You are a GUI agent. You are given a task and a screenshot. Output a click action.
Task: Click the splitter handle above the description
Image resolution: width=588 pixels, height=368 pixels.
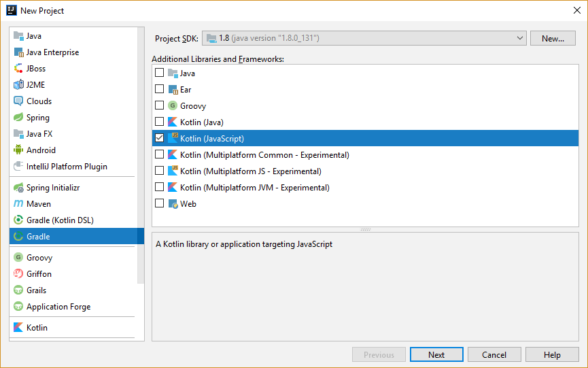[x=366, y=229]
